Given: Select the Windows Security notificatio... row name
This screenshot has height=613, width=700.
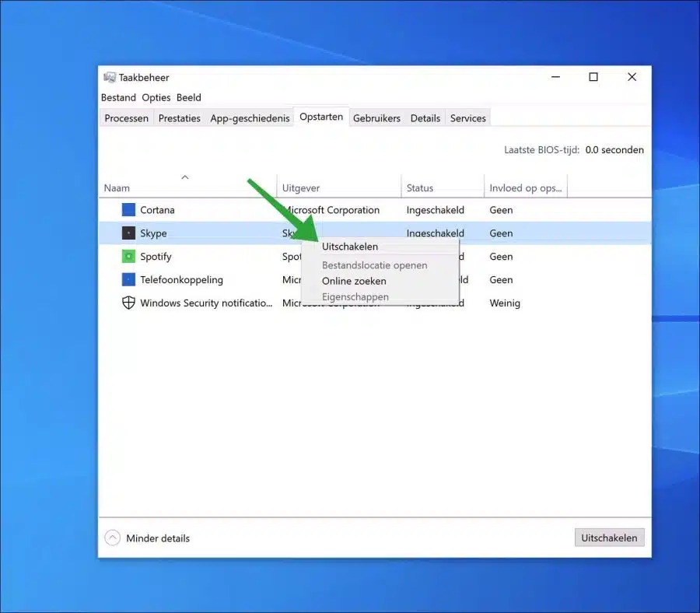Looking at the screenshot, I should tap(206, 303).
